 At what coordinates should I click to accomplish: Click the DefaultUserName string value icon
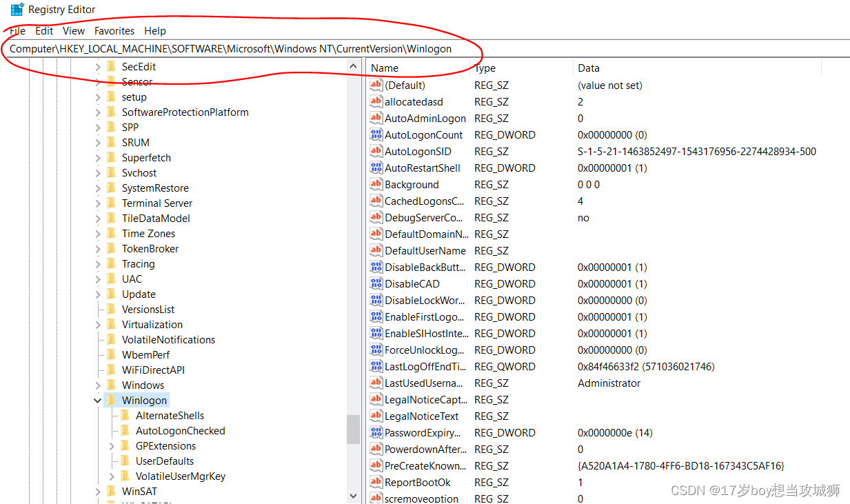pyautogui.click(x=376, y=250)
